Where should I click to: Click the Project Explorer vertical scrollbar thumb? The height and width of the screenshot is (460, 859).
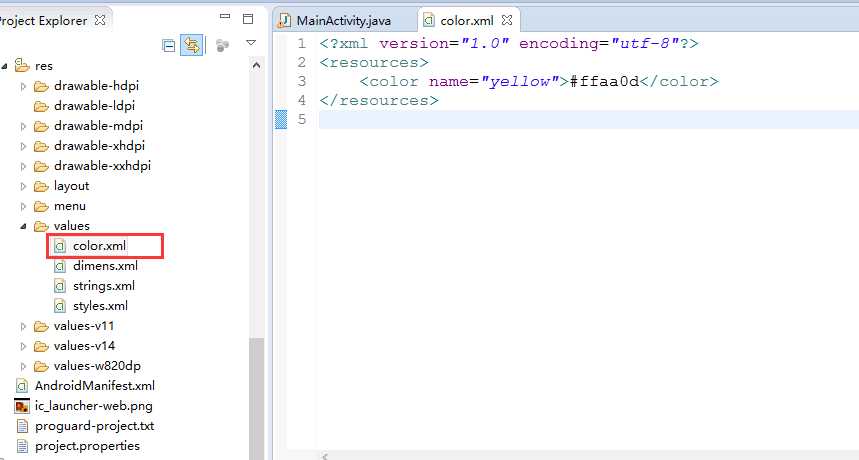[256, 399]
